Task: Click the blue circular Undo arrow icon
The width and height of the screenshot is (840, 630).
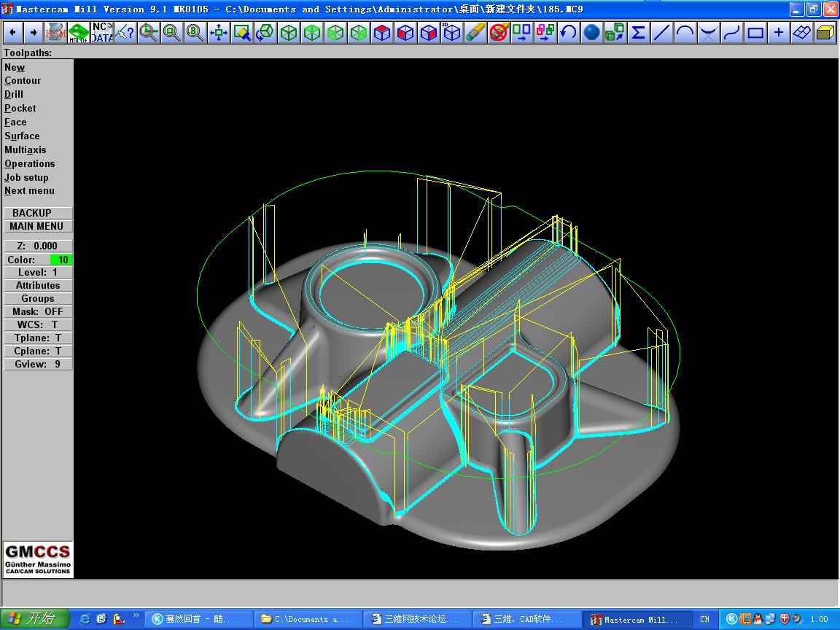Action: pos(568,34)
